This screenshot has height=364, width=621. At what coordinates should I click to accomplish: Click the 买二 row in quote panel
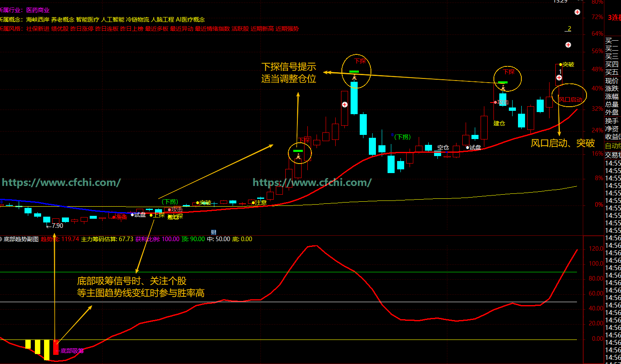[612, 49]
